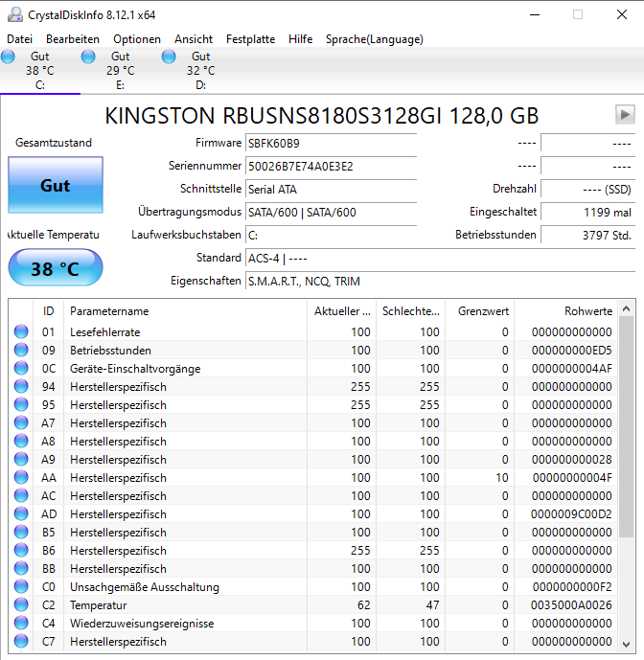
Task: Click status icon of row B6
Action: (x=21, y=550)
